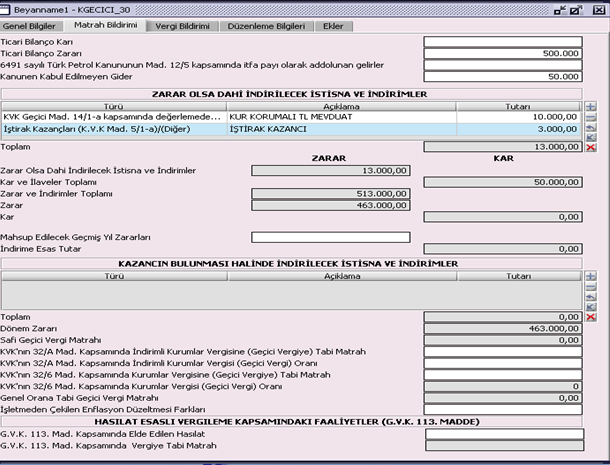Click KVK 32/A Kurumlar Vergisi Oranı field
The width and height of the screenshot is (610, 465).
(x=503, y=363)
